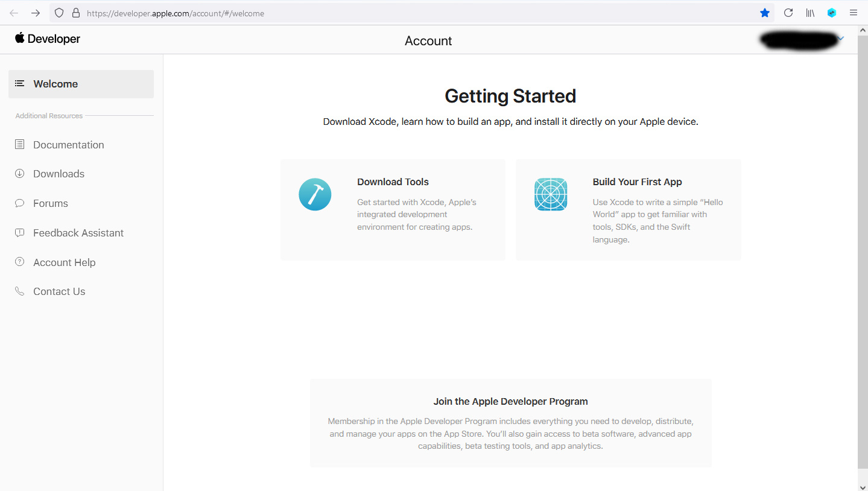Click the Download Xcode subtitle sentence

coord(510,121)
